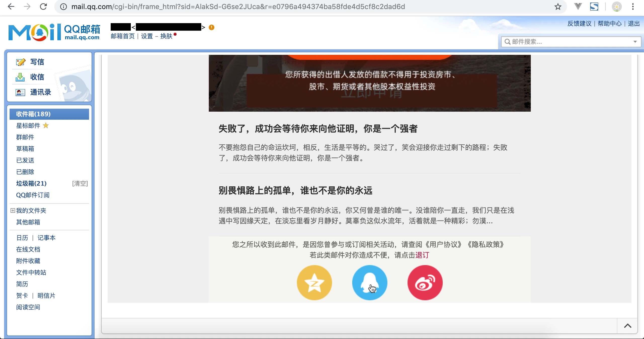Image resolution: width=644 pixels, height=339 pixels.
Task: Open the mail search dropdown arrow
Action: (x=635, y=42)
